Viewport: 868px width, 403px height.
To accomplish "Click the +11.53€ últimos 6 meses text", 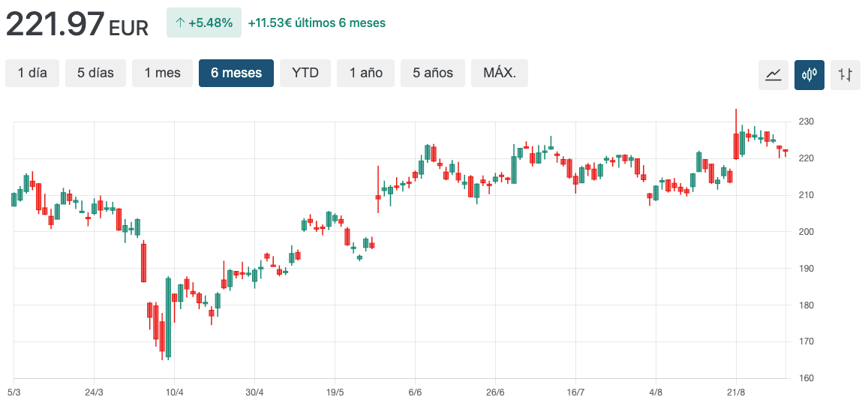I will 317,23.
